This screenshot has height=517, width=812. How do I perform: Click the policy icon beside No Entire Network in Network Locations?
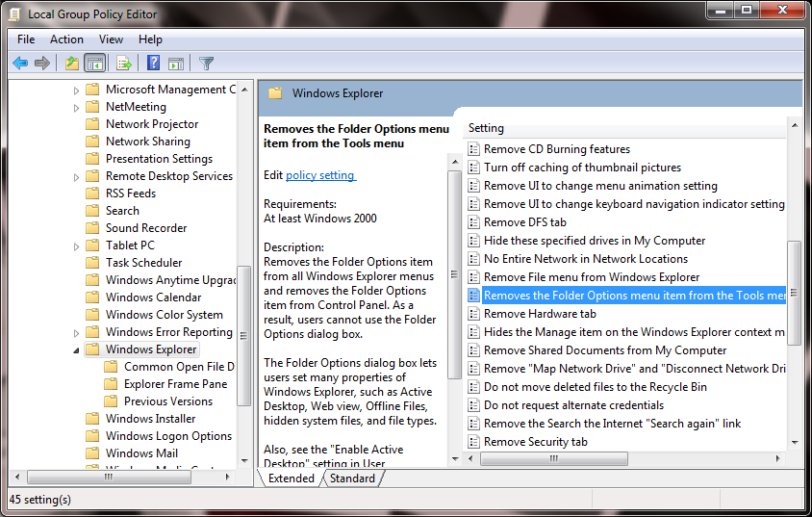tap(473, 259)
